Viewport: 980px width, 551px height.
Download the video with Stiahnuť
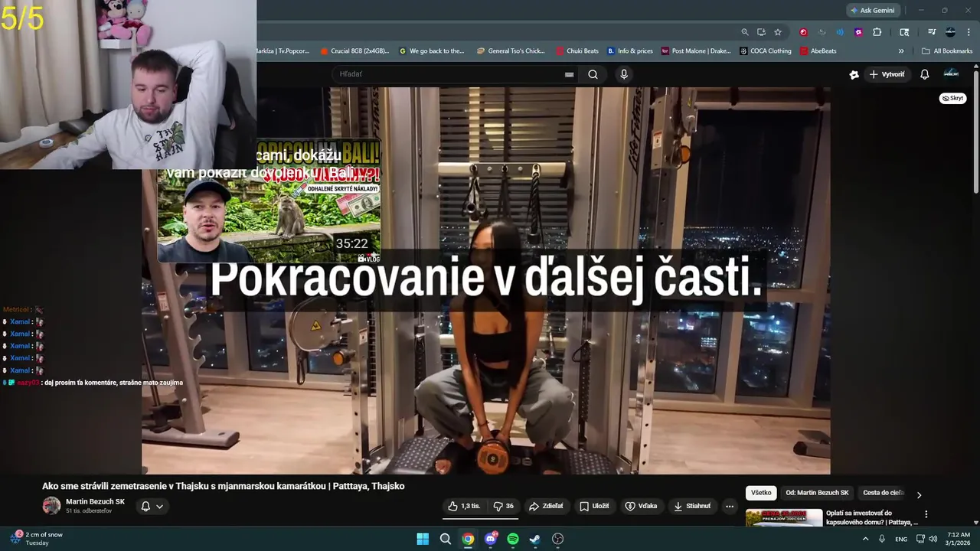(691, 506)
